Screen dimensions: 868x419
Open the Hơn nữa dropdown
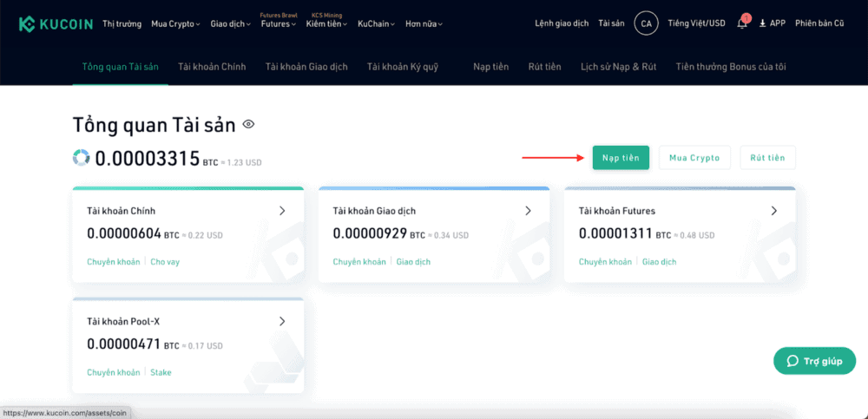[x=424, y=23]
